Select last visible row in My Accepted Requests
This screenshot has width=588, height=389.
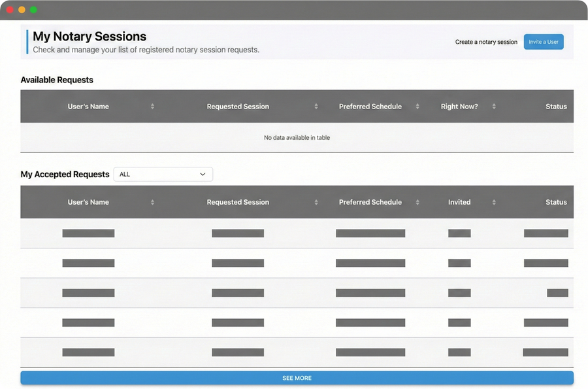(x=297, y=352)
